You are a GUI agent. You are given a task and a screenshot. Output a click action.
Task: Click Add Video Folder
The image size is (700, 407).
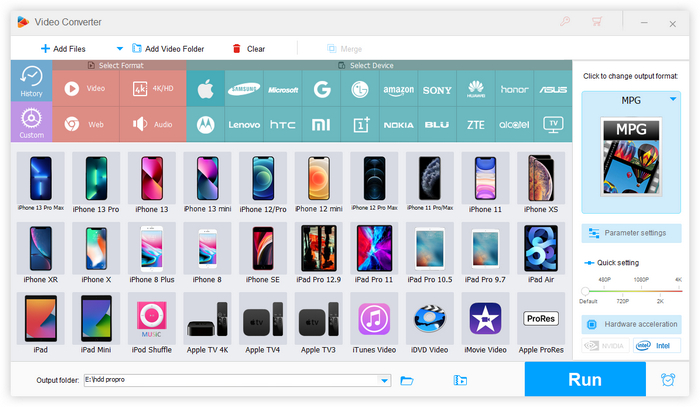[168, 49]
